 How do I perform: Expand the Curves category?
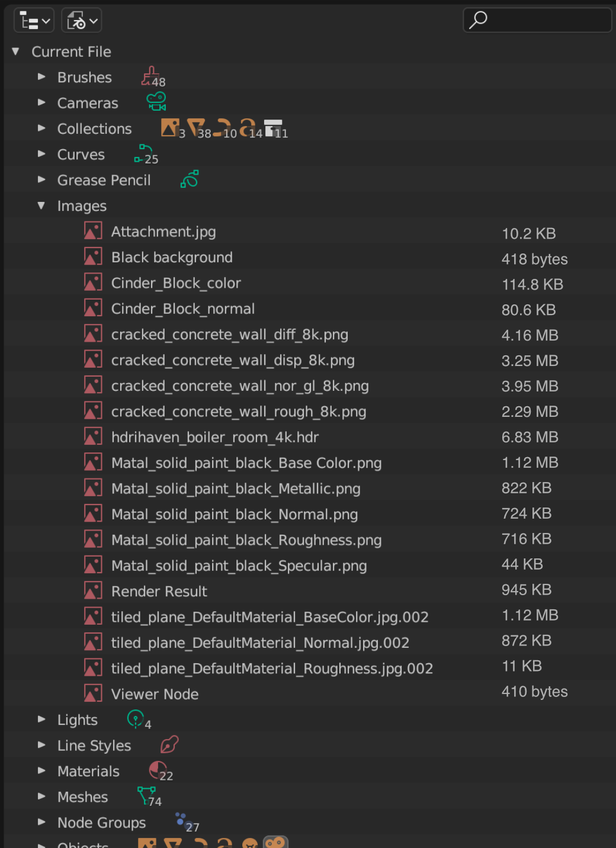41,154
